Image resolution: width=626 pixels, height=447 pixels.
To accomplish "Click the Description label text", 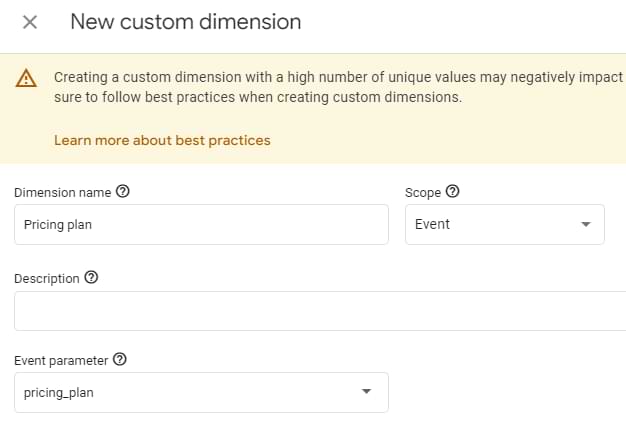I will click(46, 278).
